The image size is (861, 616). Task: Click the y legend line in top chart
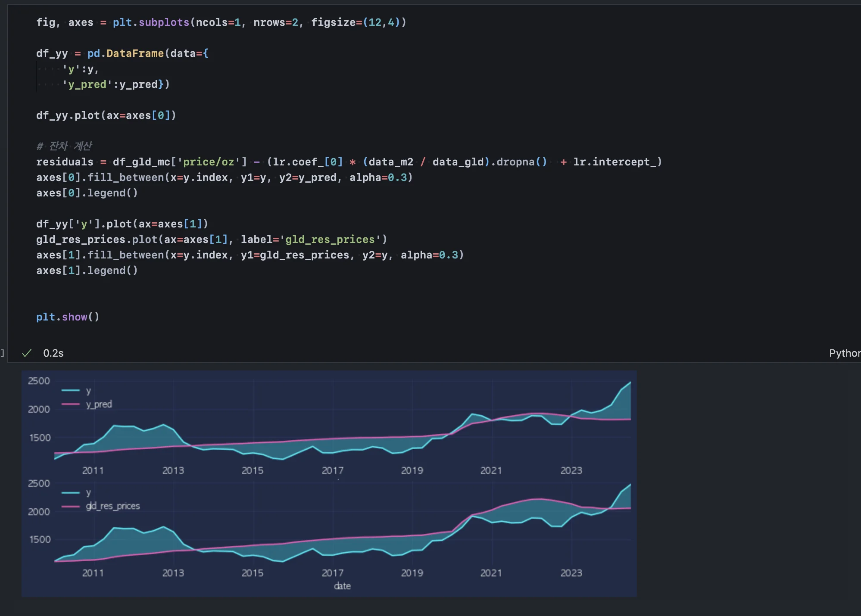(71, 391)
